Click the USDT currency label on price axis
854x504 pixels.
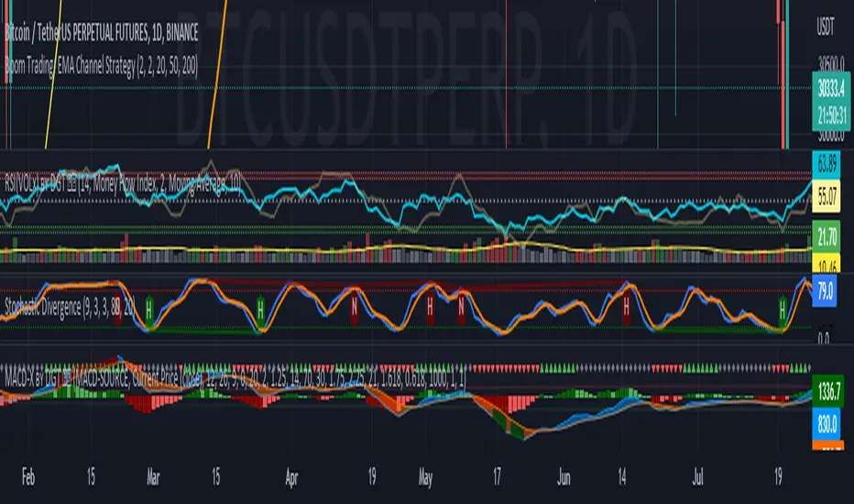pos(825,27)
